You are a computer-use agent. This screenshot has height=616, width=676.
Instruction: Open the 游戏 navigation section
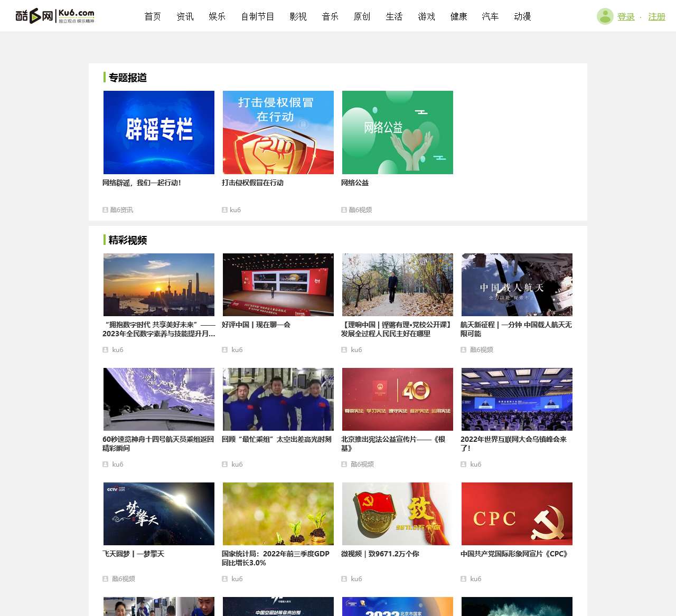426,16
